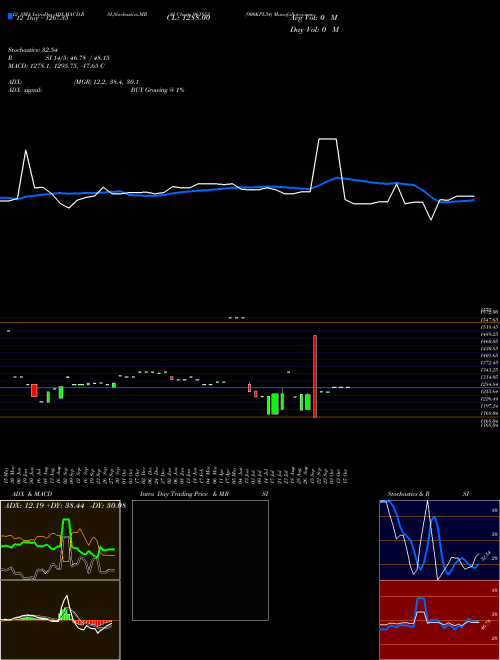Open the ADX indicator chart panel
Screen dimensions: 500x660
tap(60, 540)
